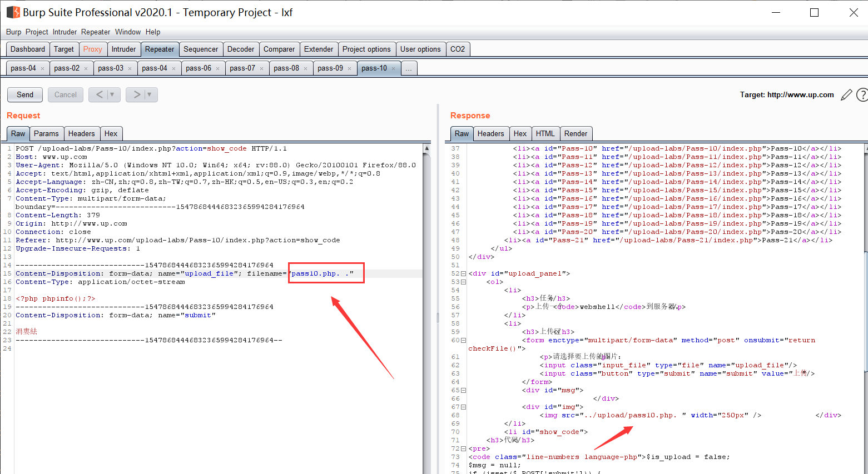Click the phpinfo payload line in request
Screen dimensions: 868x474
(56, 298)
